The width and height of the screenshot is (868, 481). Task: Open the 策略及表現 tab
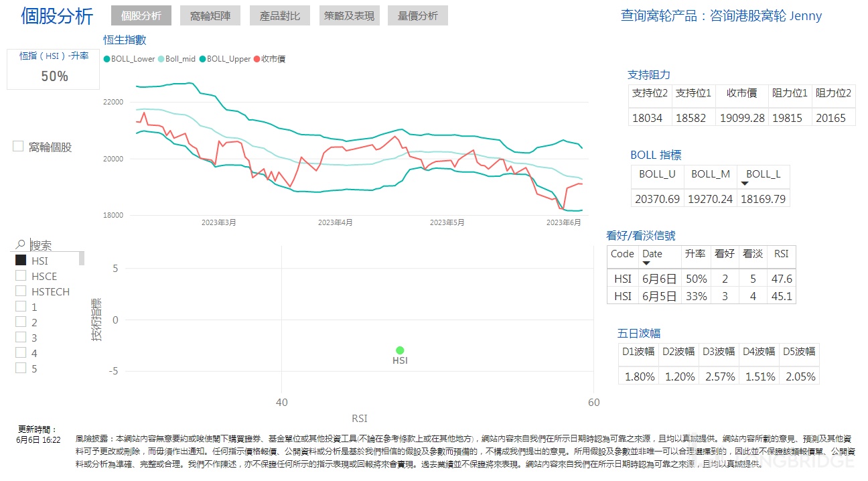click(348, 16)
